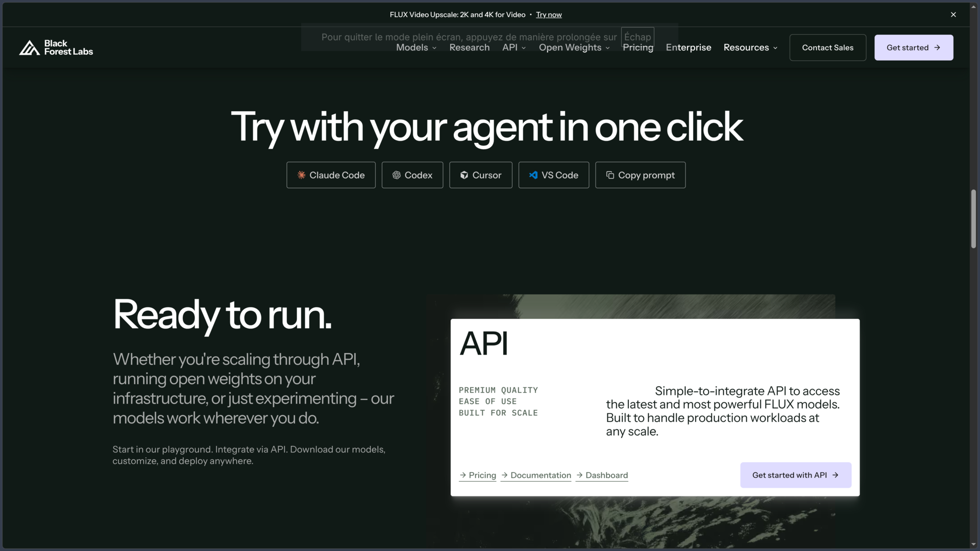Expand the Open Weights chevron
This screenshot has width=980, height=551.
(607, 48)
